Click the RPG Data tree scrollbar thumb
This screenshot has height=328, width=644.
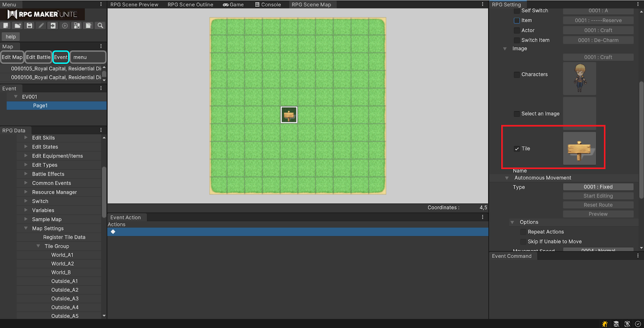point(104,192)
